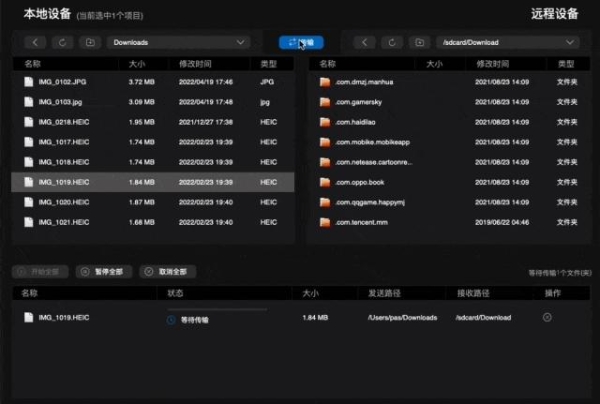Viewport: 600px width, 404px height.
Task: Expand the /sdcard/Download path dropdown
Action: click(508, 42)
